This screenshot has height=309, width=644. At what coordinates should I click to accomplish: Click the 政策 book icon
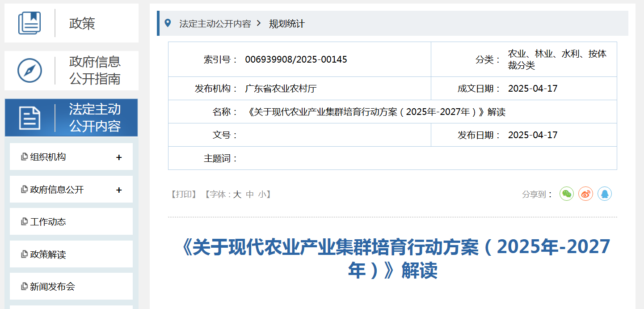[29, 23]
